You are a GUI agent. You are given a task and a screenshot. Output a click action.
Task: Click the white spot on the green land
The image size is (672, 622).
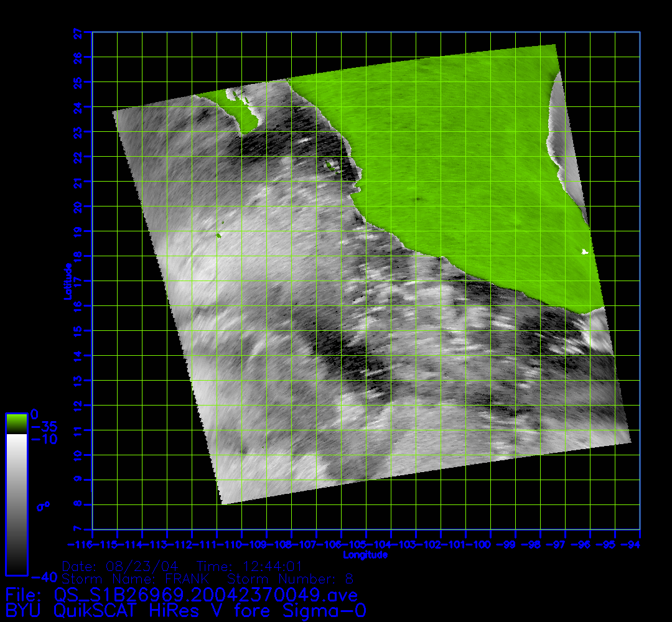point(584,251)
